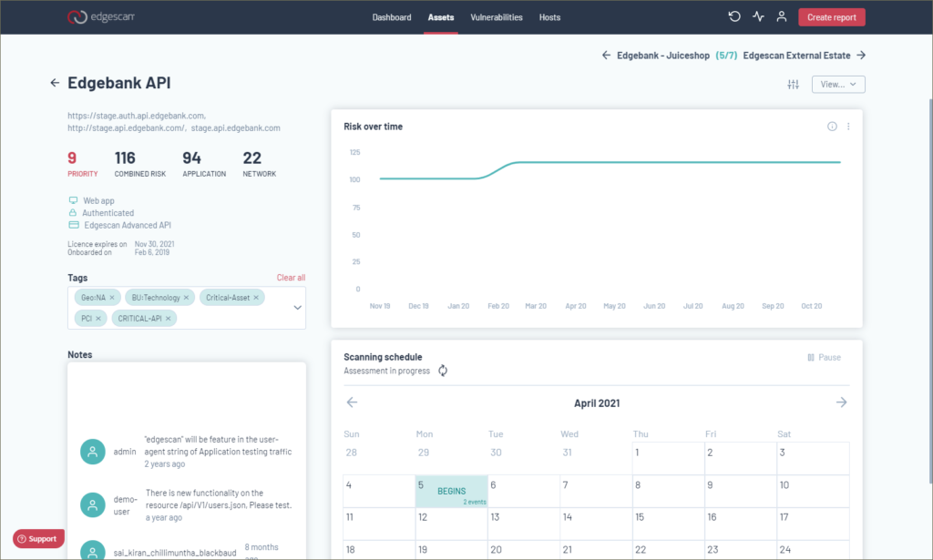
Task: Click the Edgescan Advanced API card icon
Action: (74, 225)
